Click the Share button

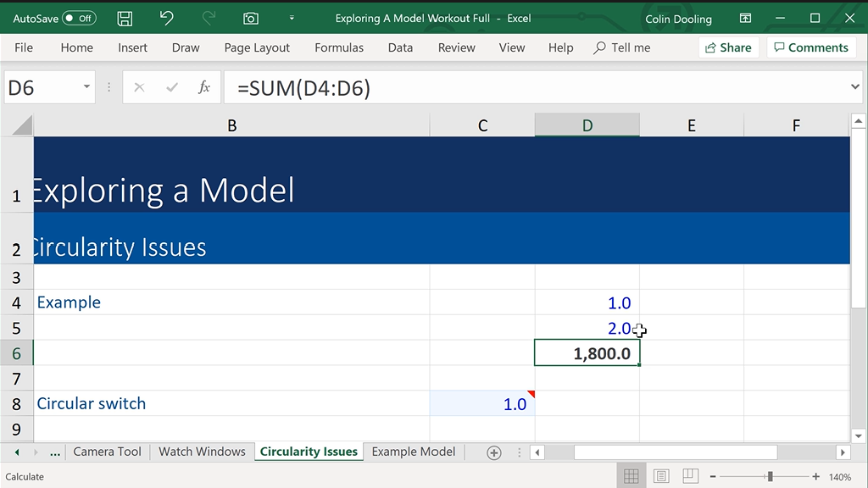pos(728,47)
